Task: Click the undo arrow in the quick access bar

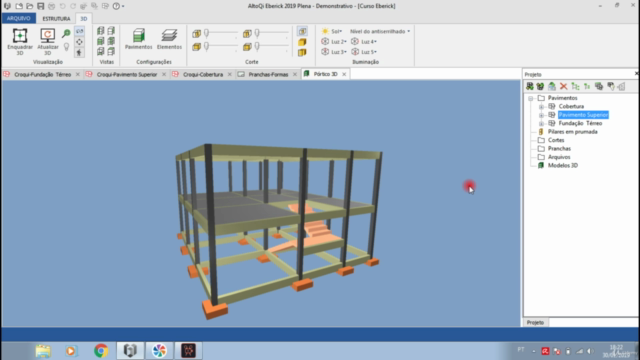Action: [62, 6]
